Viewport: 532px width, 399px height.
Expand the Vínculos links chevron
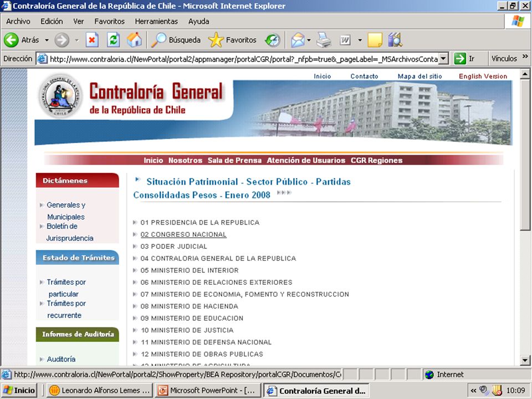(525, 57)
